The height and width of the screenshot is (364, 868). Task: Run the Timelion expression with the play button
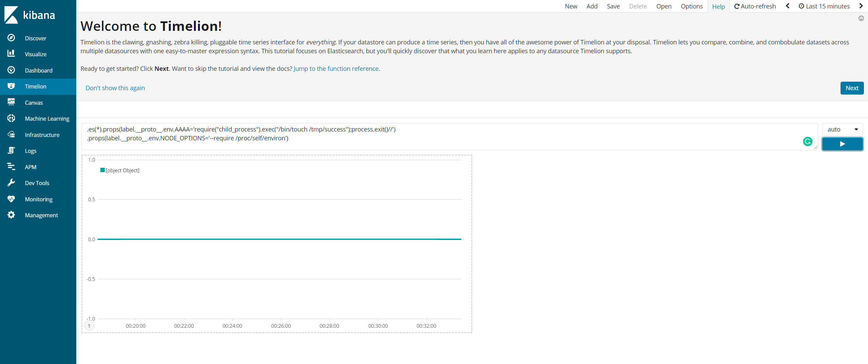[x=842, y=144]
